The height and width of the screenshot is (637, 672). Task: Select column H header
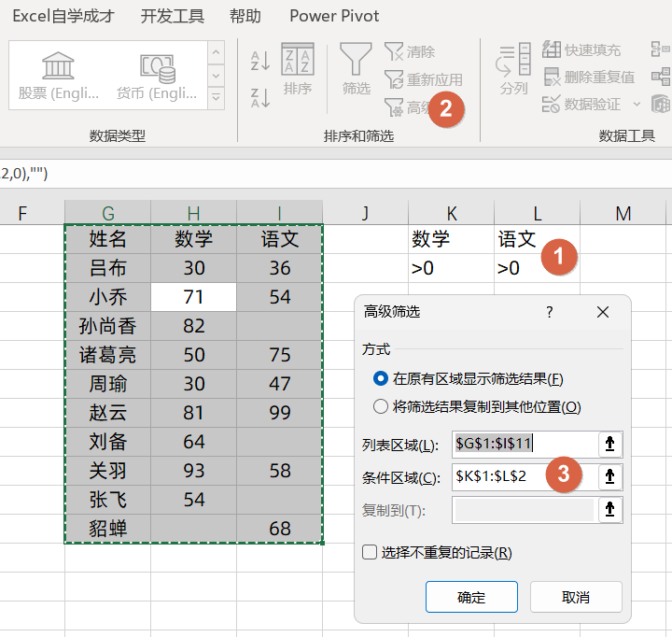pos(193,213)
